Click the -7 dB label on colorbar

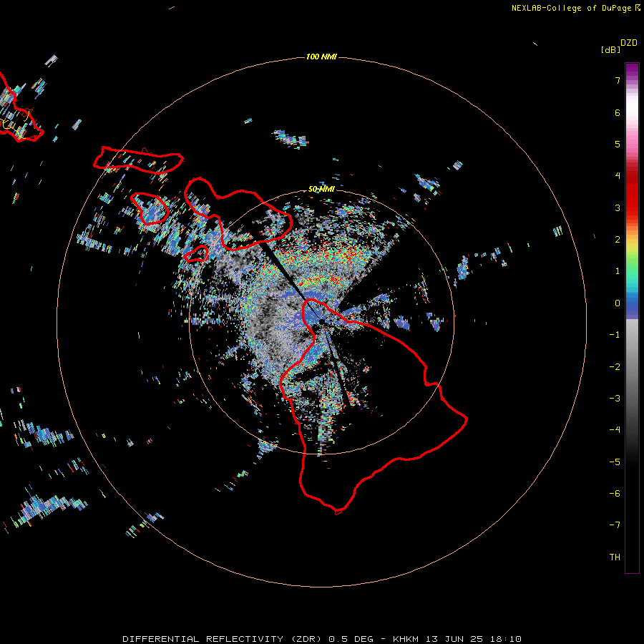(x=615, y=525)
